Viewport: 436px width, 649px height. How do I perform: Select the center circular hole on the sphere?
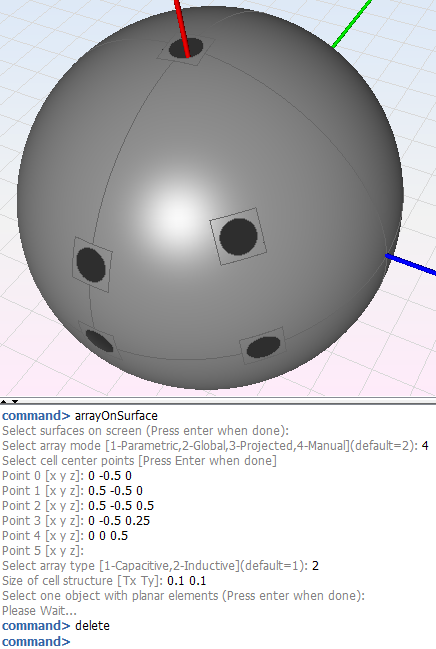238,236
